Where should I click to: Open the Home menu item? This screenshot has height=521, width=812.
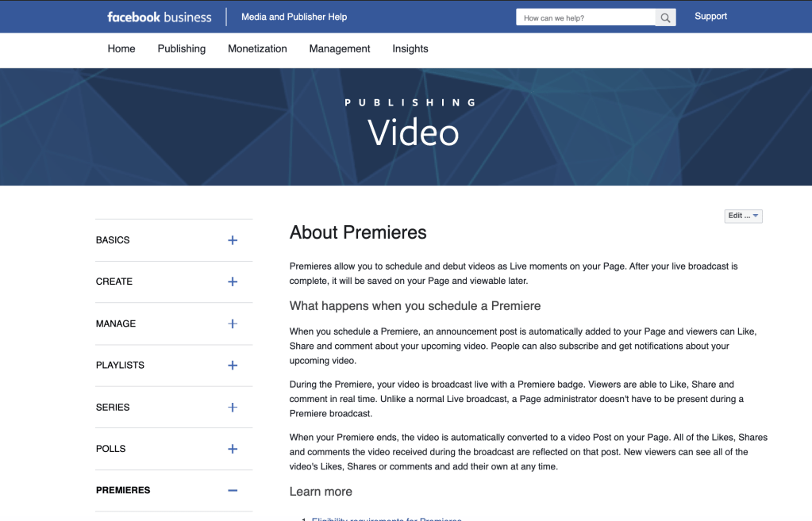coord(121,48)
